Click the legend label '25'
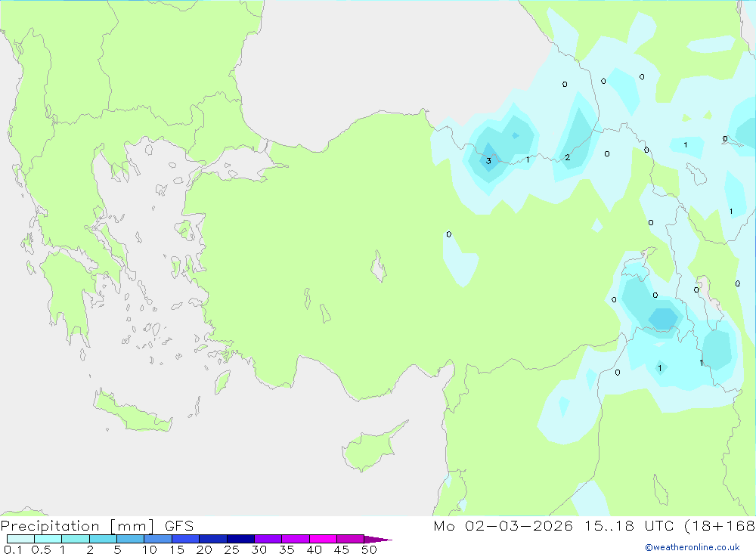 (231, 549)
